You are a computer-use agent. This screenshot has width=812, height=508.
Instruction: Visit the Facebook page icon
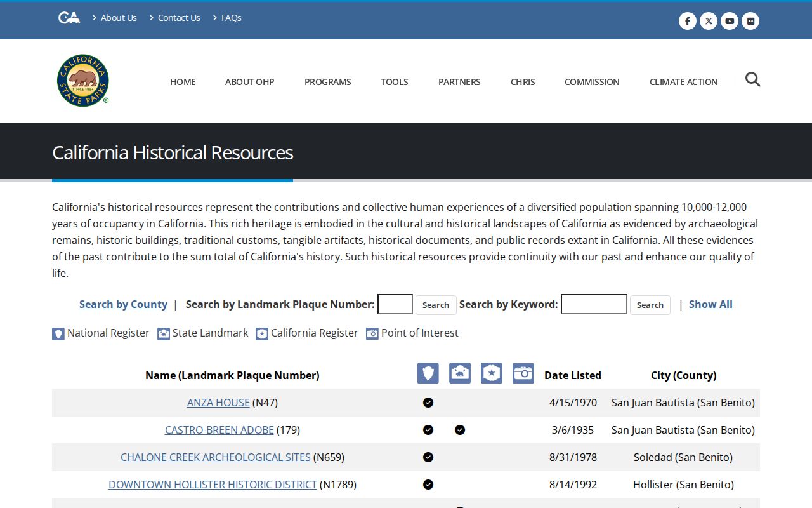[x=688, y=21]
